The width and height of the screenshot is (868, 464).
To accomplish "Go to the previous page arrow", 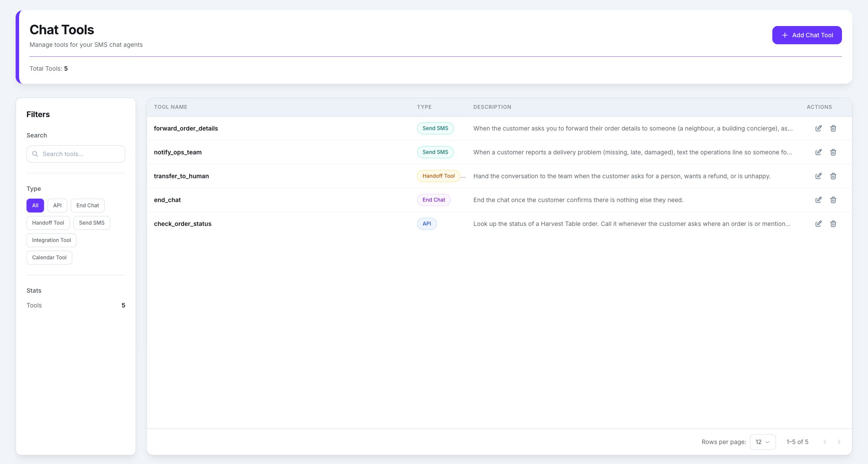I will (825, 442).
